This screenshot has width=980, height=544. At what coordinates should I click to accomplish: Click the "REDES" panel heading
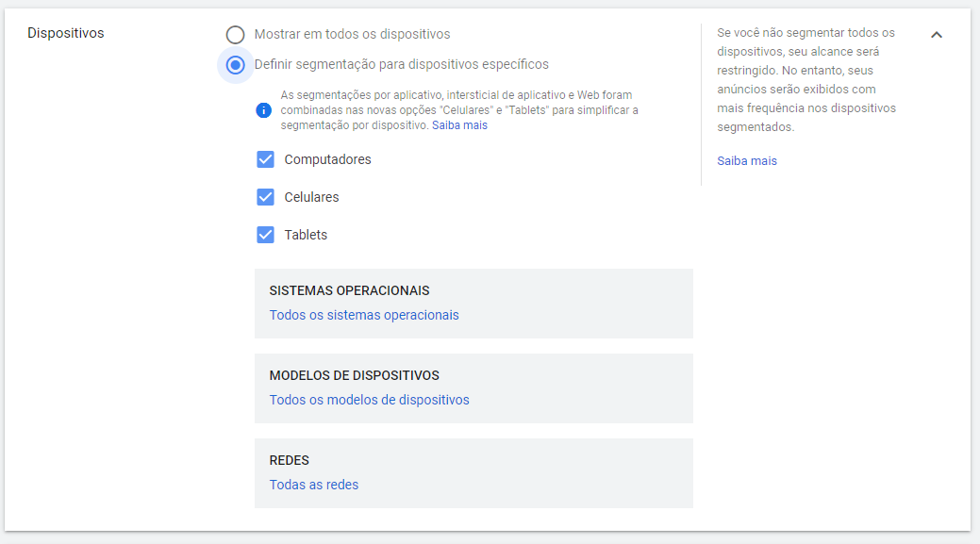tap(290, 460)
